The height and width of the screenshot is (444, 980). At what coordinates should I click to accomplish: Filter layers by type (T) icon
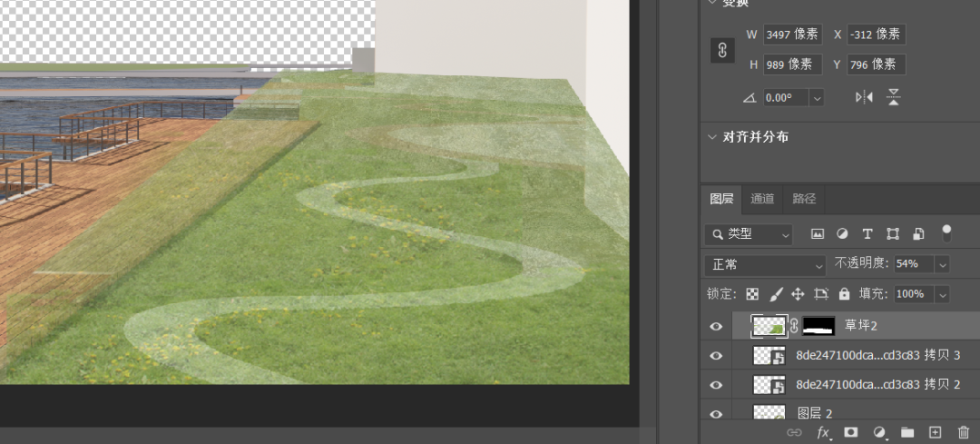tap(867, 233)
